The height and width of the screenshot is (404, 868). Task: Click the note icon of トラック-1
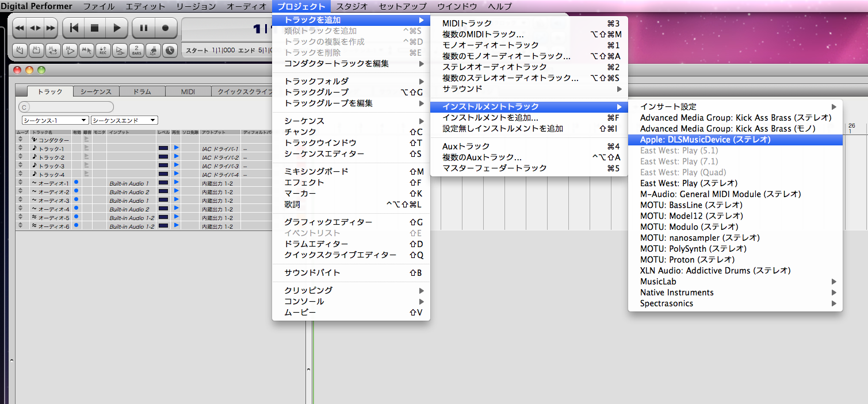pos(35,148)
